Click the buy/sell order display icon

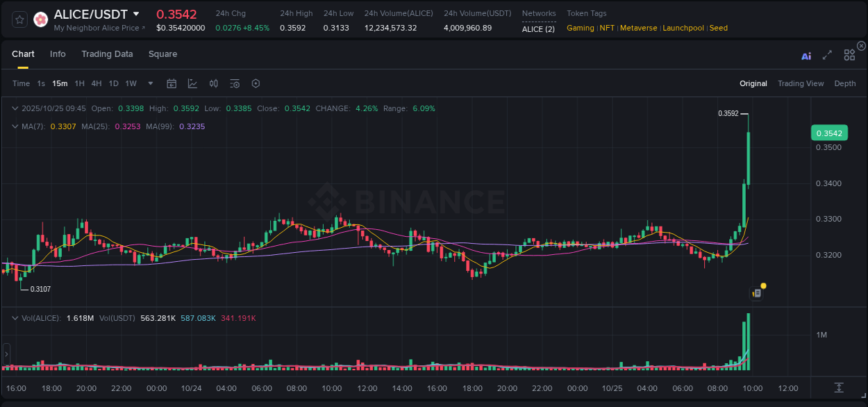(x=213, y=83)
